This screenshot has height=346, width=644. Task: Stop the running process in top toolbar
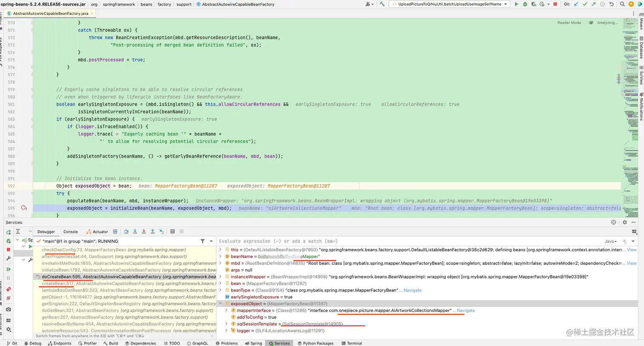555,4
